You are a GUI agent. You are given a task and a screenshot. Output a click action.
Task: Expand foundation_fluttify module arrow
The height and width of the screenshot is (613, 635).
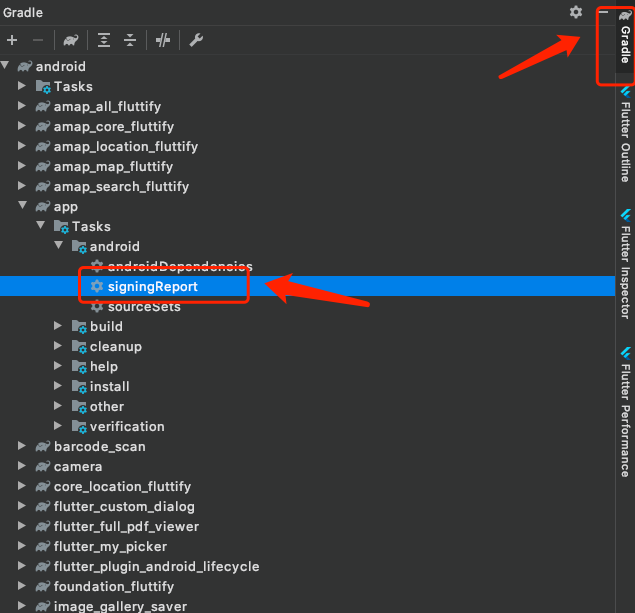tap(22, 585)
